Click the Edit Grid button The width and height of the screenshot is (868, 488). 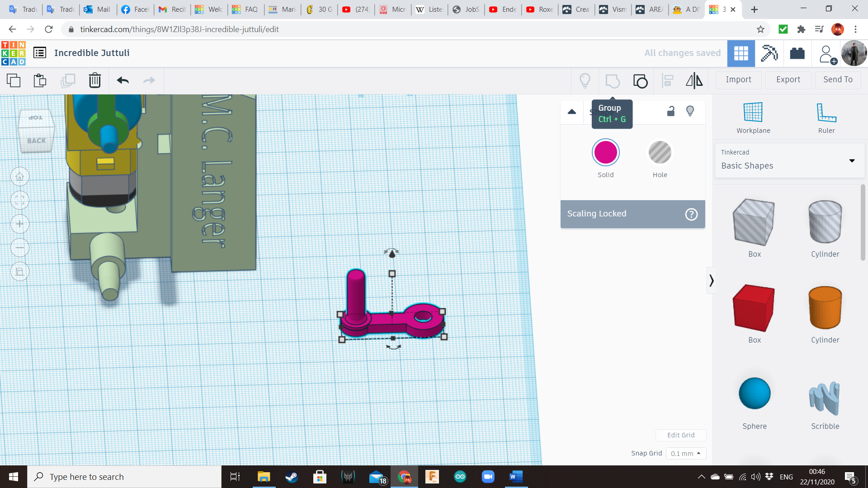[680, 435]
